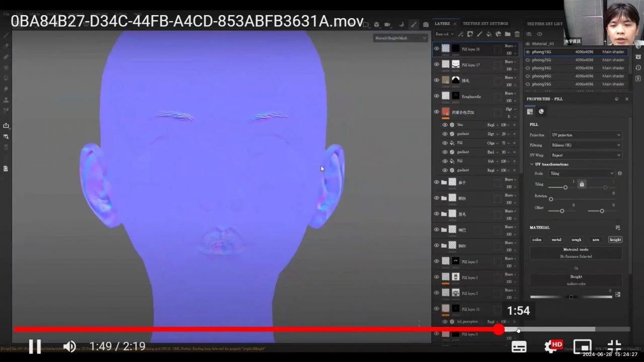Hide the Fill layer 17 layer
The height and width of the screenshot is (362, 644).
pos(436,64)
